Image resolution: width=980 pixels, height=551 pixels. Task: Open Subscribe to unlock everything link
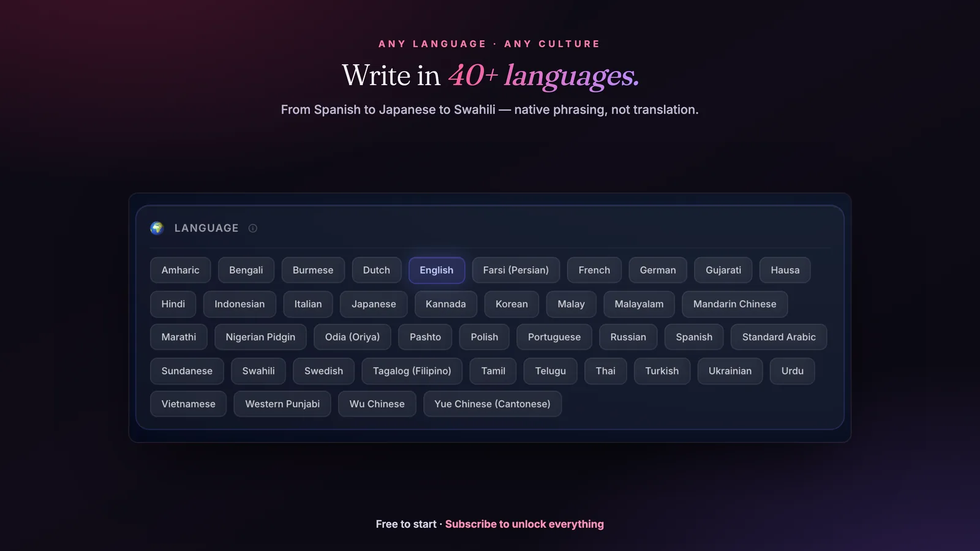(x=524, y=524)
